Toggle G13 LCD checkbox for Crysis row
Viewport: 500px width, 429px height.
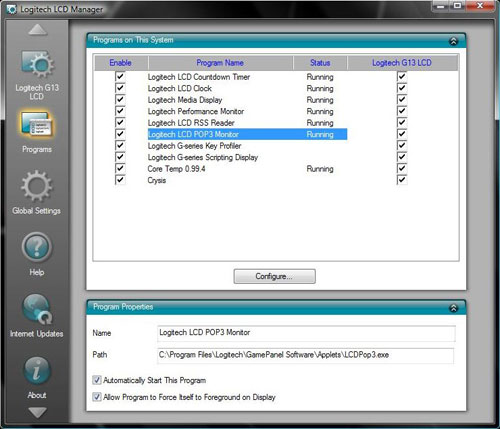tap(402, 180)
